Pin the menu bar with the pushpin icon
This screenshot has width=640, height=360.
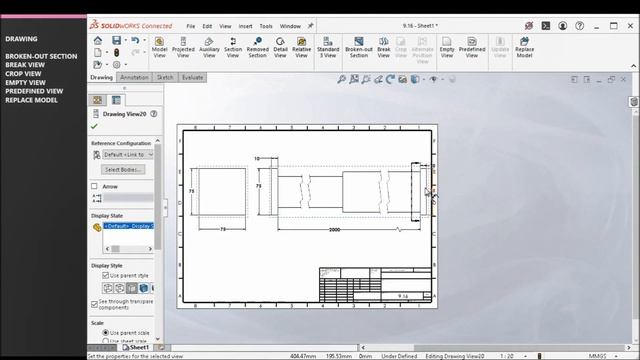pyautogui.click(x=311, y=26)
